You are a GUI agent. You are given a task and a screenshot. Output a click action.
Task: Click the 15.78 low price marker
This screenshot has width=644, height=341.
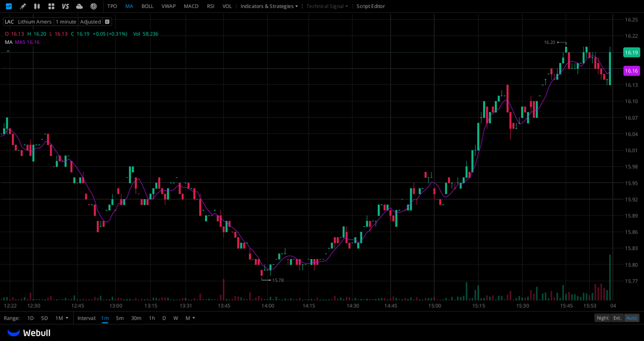[277, 280]
